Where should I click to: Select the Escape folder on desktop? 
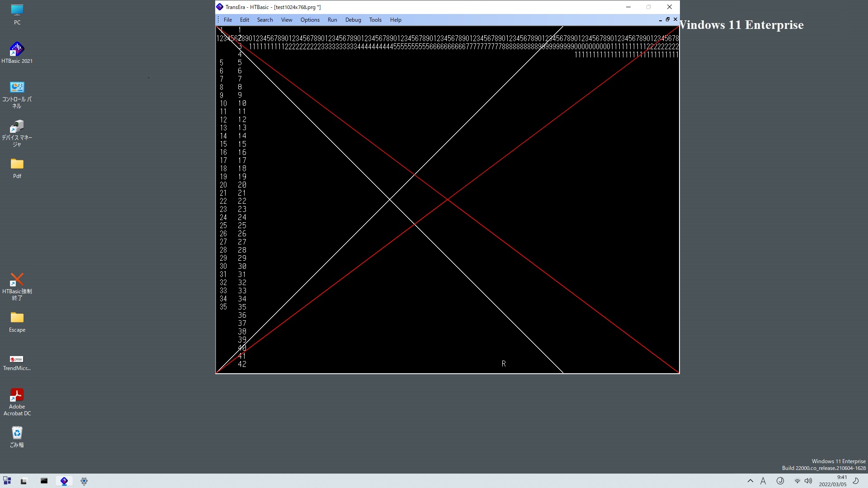(17, 322)
